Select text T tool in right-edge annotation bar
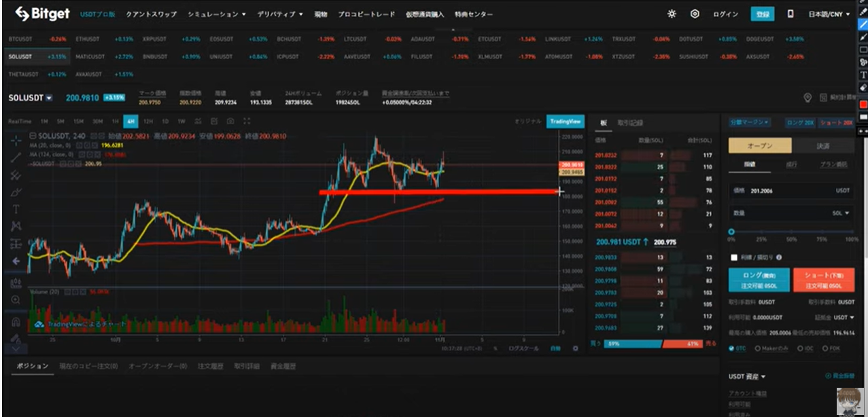The width and height of the screenshot is (868, 417). pyautogui.click(x=863, y=75)
